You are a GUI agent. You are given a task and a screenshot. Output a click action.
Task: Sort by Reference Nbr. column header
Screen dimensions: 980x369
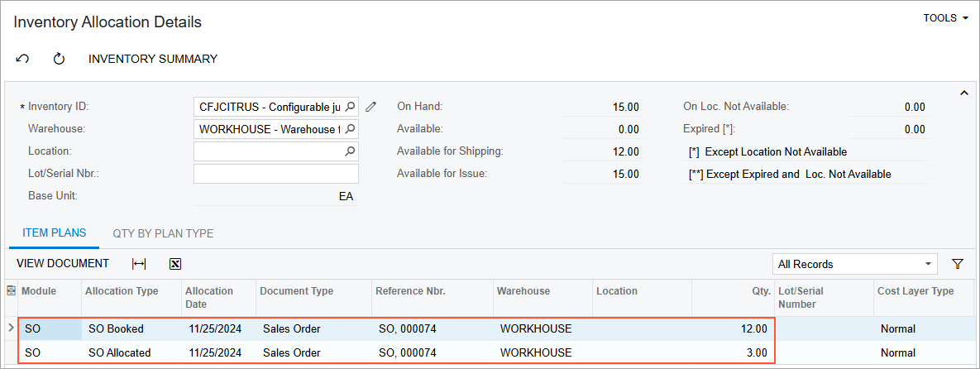[433, 297]
